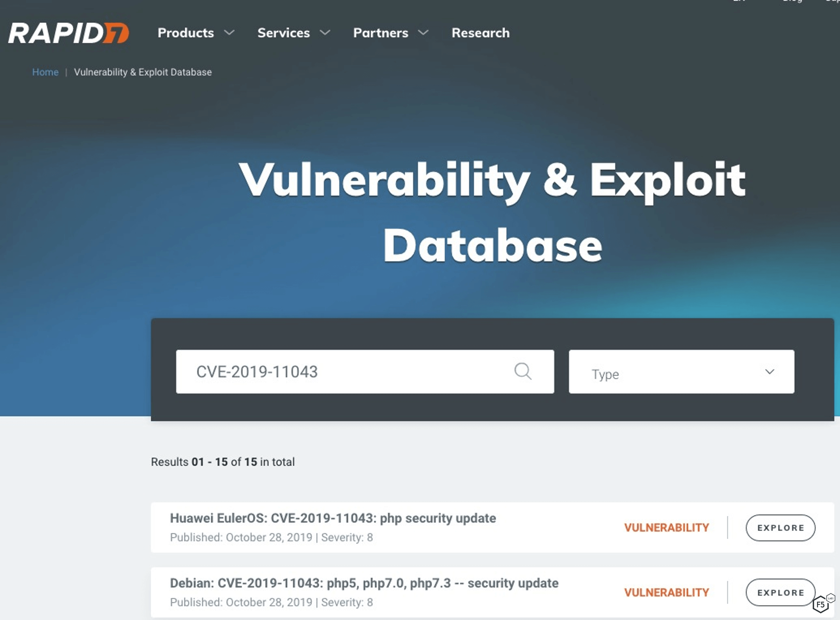
Task: Expand the Services menu chevron
Action: pyautogui.click(x=325, y=33)
